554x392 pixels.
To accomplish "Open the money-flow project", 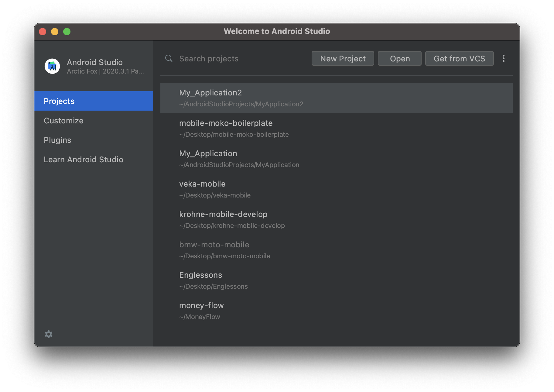I will point(336,311).
